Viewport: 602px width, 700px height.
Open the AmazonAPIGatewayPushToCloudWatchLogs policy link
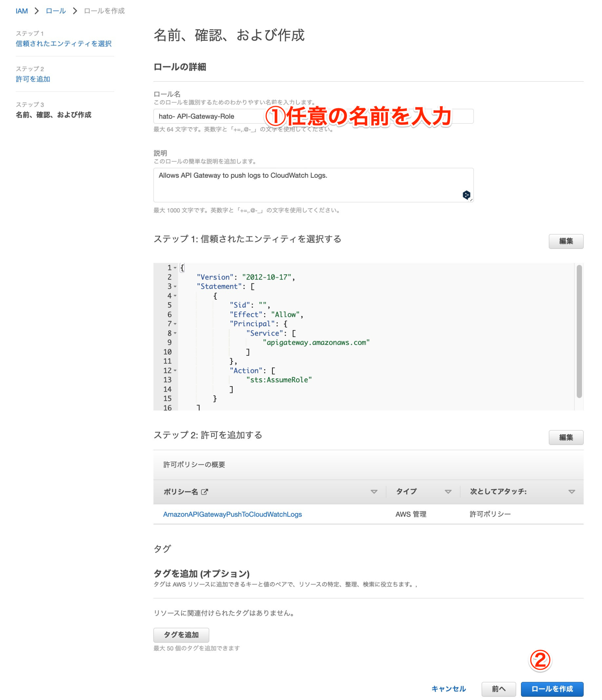(x=232, y=514)
